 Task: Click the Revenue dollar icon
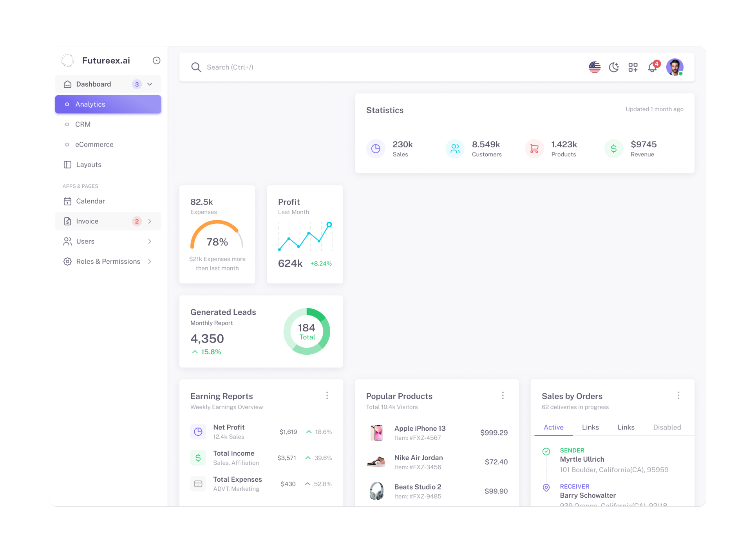click(x=614, y=149)
